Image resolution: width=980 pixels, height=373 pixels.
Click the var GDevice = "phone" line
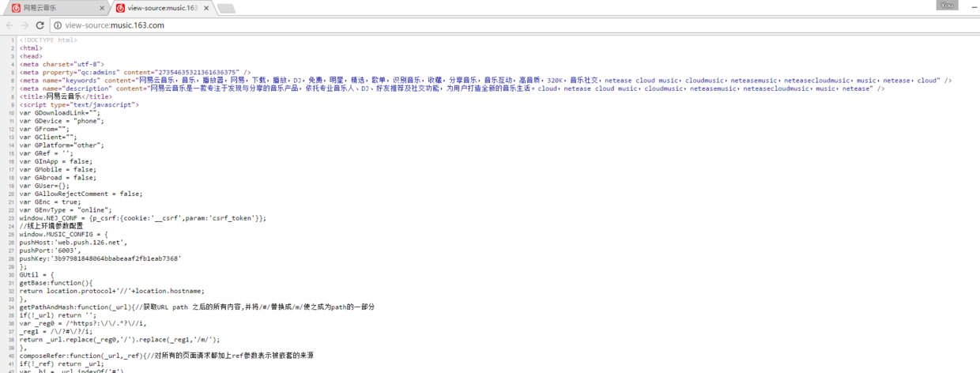point(62,121)
